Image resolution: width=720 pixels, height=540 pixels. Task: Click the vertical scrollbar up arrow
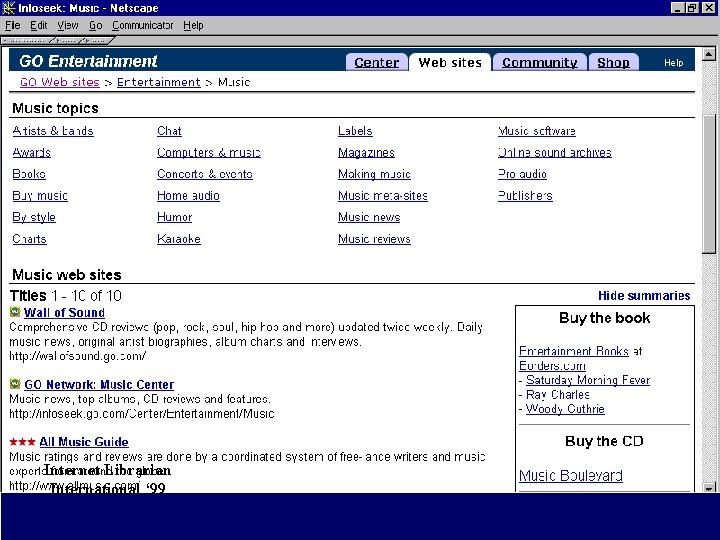pos(709,55)
